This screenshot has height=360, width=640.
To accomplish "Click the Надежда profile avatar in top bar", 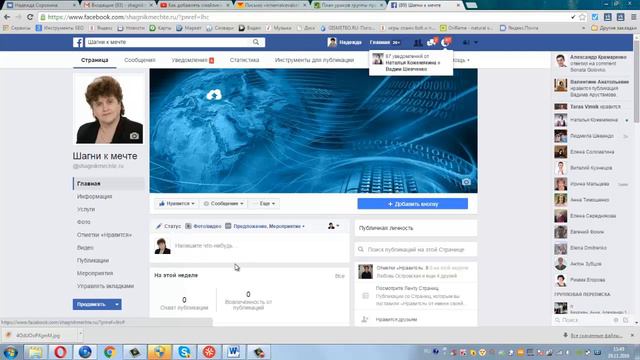I will click(332, 42).
